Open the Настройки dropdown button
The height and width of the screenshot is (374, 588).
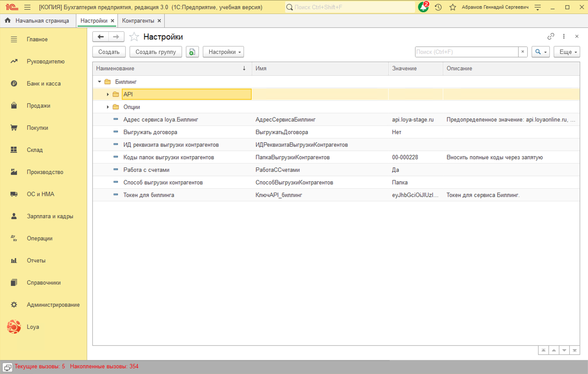tap(223, 52)
